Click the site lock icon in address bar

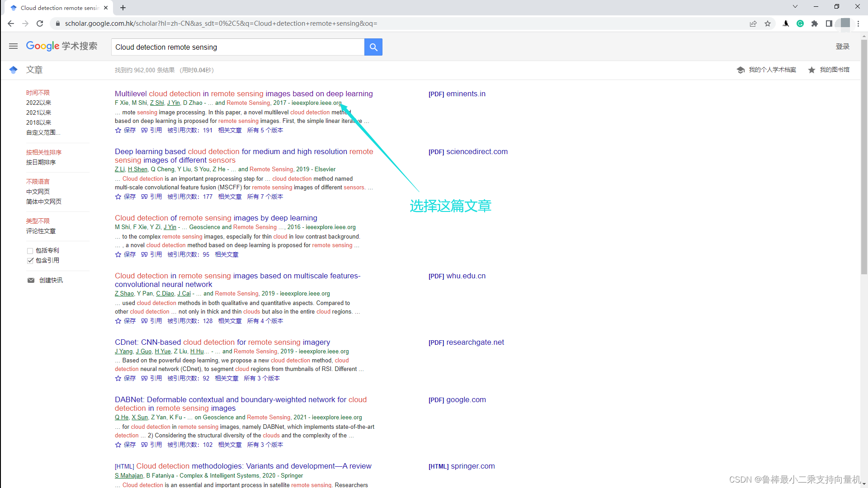pyautogui.click(x=57, y=23)
